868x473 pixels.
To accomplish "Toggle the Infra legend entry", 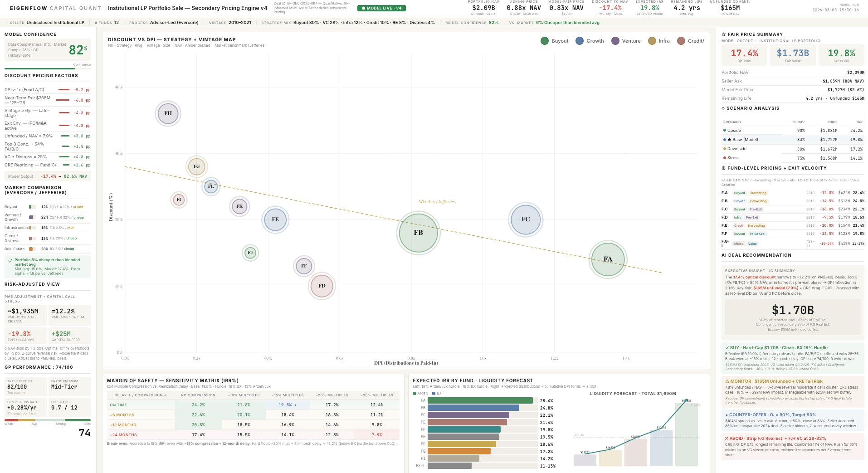I will (x=659, y=41).
